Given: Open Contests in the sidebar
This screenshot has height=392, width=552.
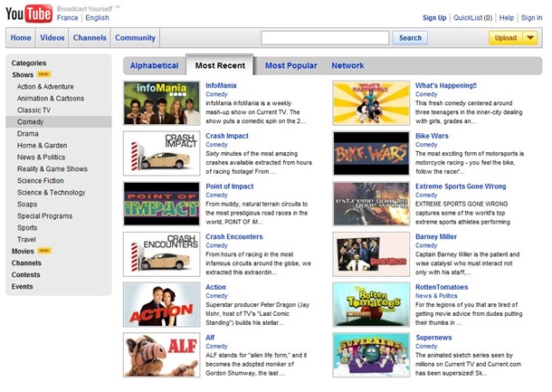Looking at the screenshot, I should pos(25,274).
